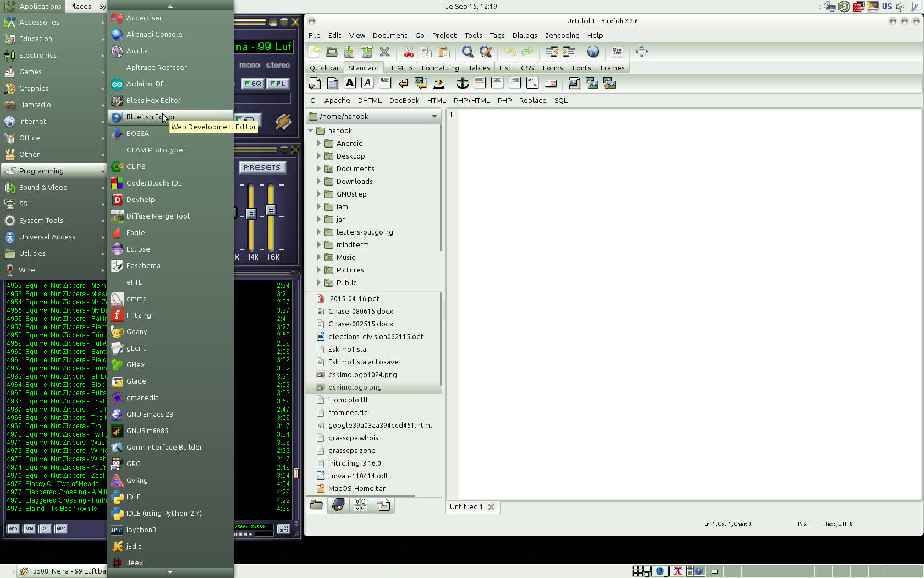Toggle the PL playlist button in XMMS
Screen dimensions: 924x578
point(278,84)
